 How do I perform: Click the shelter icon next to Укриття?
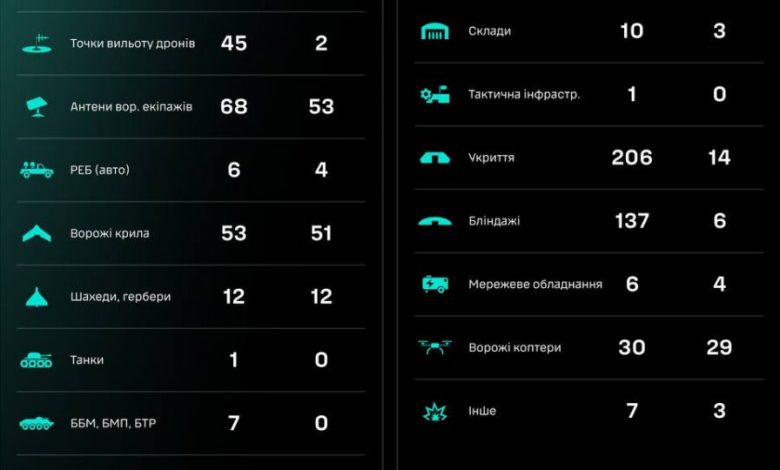click(x=435, y=158)
